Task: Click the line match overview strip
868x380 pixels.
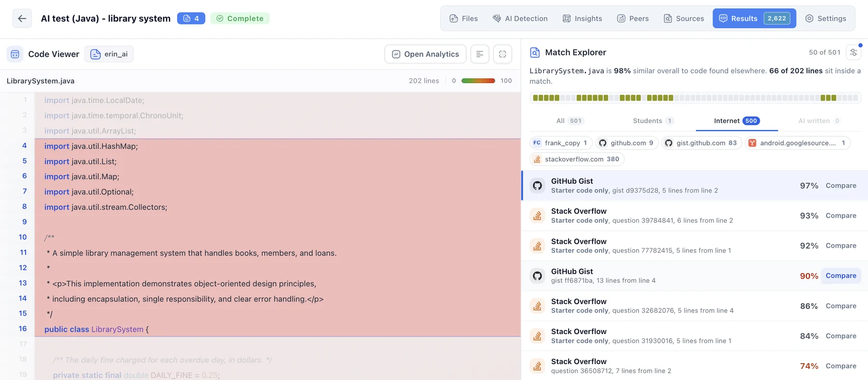Action: click(695, 98)
